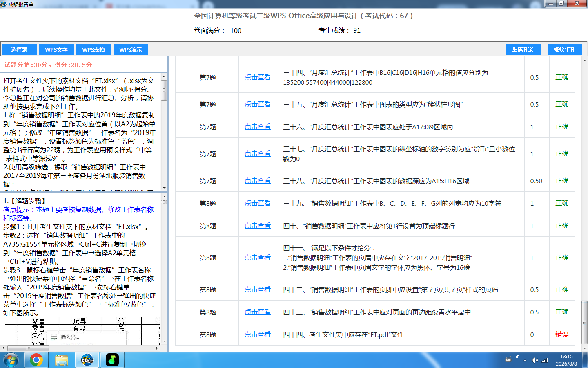
Task: Click the results table scroll-up arrow
Action: point(585,60)
